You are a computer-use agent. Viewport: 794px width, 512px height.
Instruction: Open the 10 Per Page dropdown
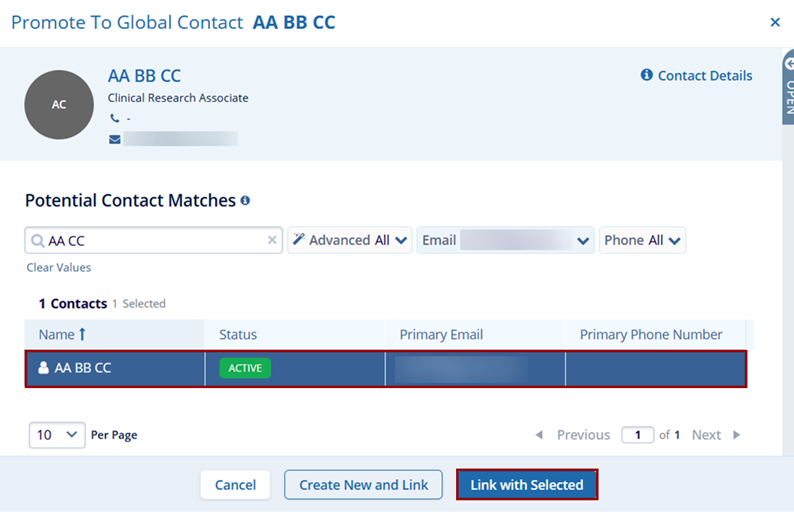pos(57,435)
